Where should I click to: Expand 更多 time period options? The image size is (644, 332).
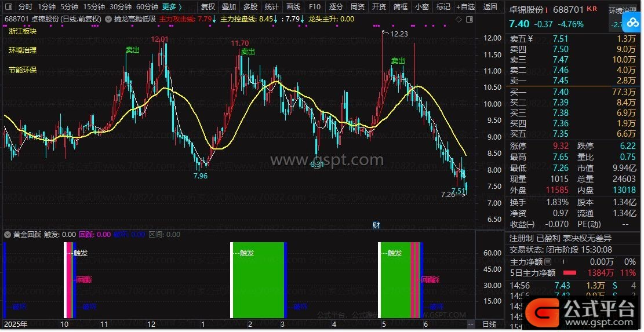point(172,7)
